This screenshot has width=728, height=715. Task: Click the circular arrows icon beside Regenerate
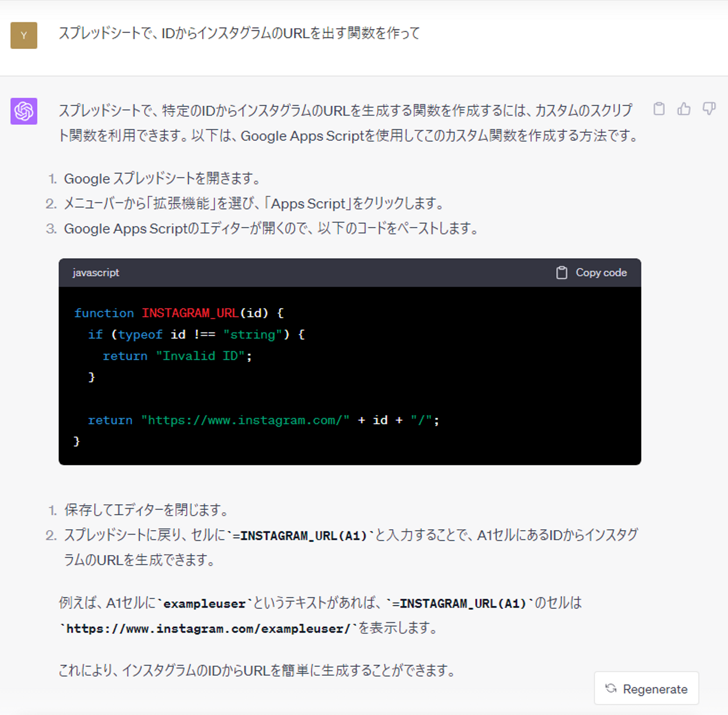pos(611,688)
